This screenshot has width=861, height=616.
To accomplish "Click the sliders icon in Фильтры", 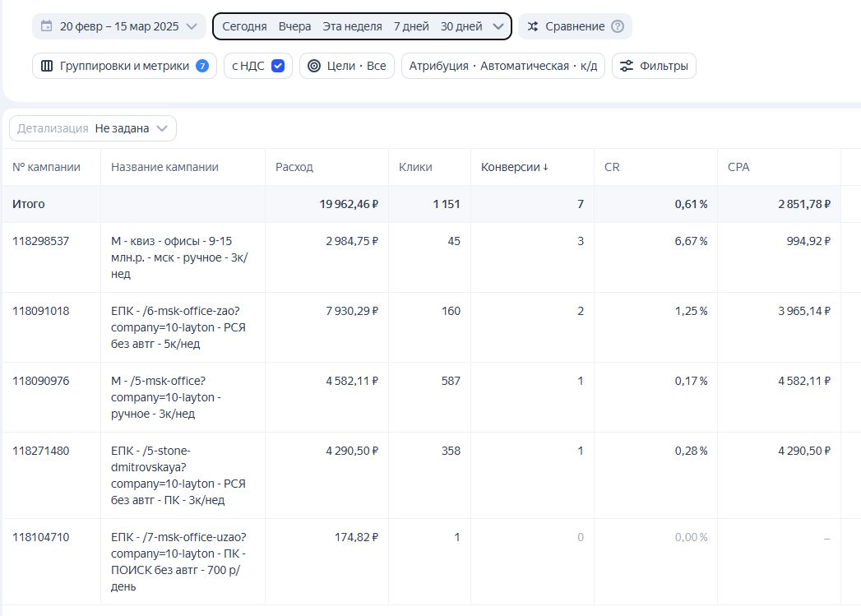I will tap(627, 66).
